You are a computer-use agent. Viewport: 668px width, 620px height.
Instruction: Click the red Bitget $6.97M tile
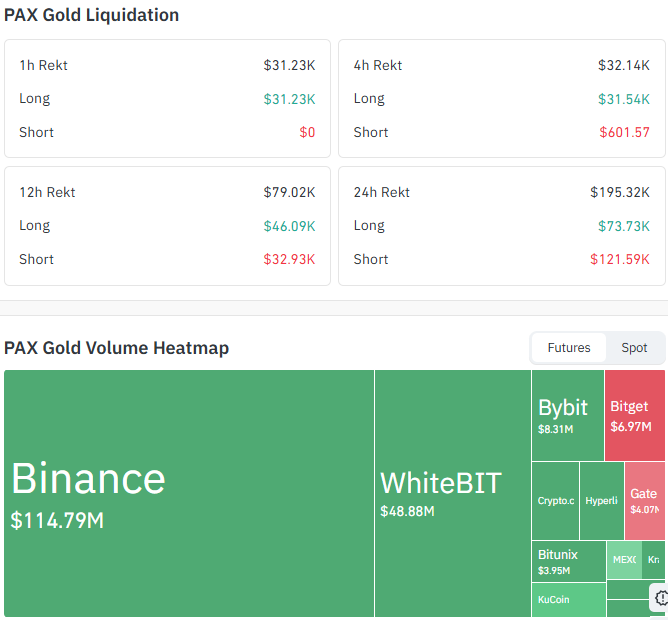point(635,415)
